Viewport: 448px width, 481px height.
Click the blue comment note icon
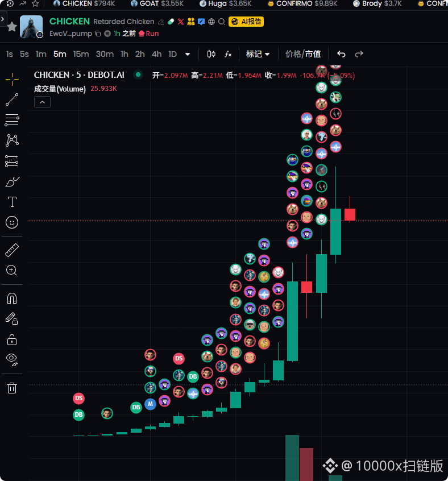pyautogui.click(x=201, y=22)
